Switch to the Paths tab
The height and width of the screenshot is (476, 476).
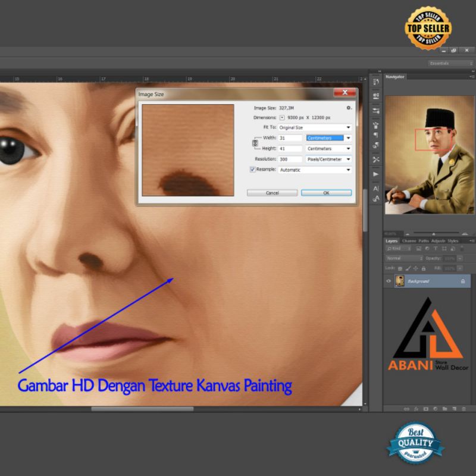(x=423, y=240)
